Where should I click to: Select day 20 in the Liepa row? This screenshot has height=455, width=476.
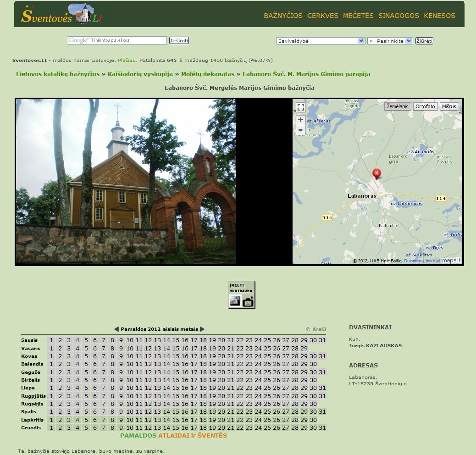pyautogui.click(x=221, y=388)
